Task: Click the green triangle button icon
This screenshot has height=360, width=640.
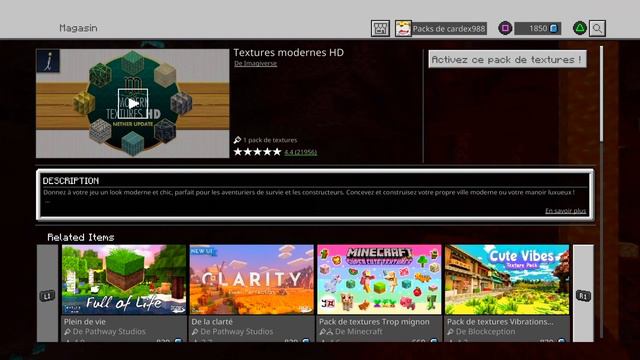Action: click(580, 28)
